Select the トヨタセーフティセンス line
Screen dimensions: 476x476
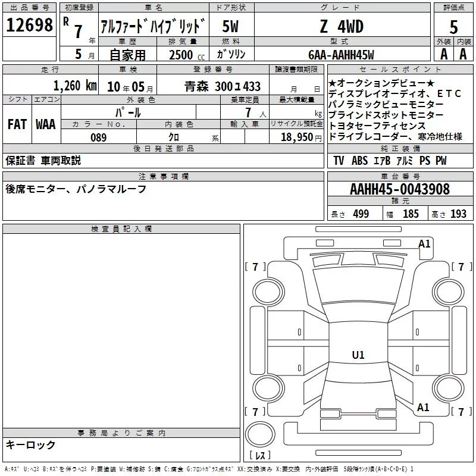(377, 126)
